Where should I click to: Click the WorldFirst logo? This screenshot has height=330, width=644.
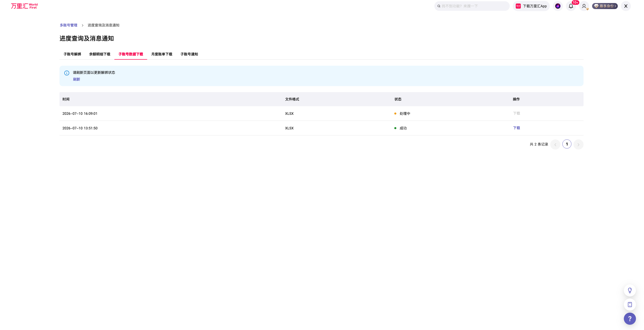click(24, 6)
